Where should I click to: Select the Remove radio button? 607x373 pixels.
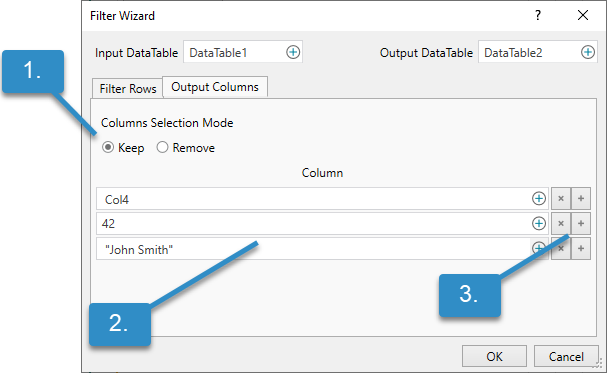pos(162,147)
